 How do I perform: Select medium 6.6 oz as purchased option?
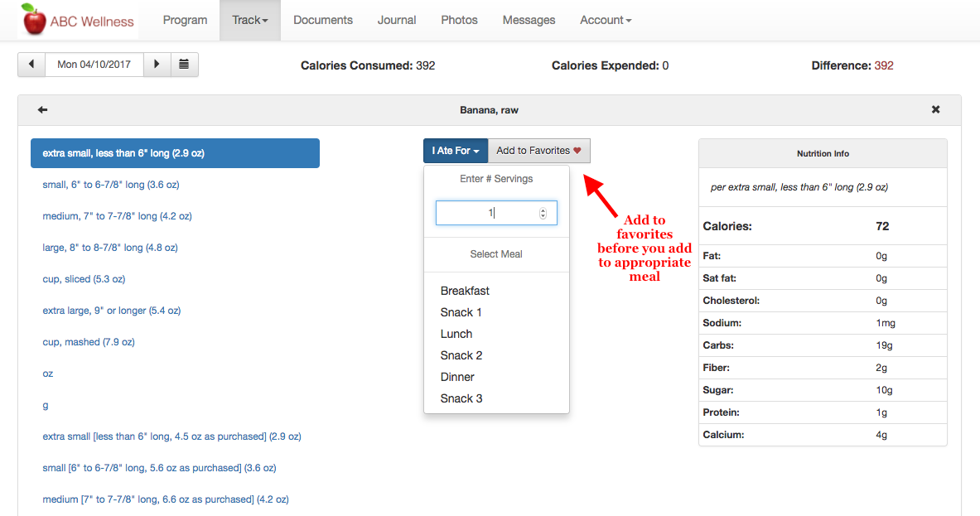tap(166, 499)
